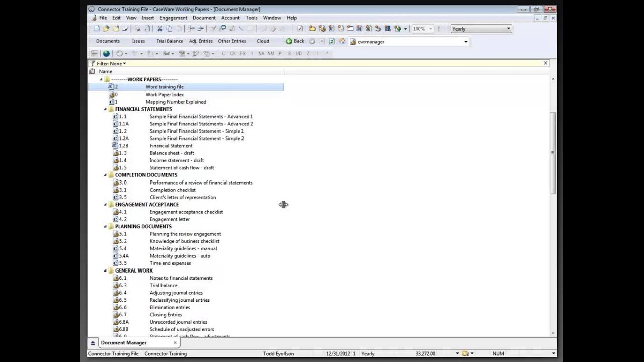Click the Adj. Entries button
644x362 pixels.
201,41
